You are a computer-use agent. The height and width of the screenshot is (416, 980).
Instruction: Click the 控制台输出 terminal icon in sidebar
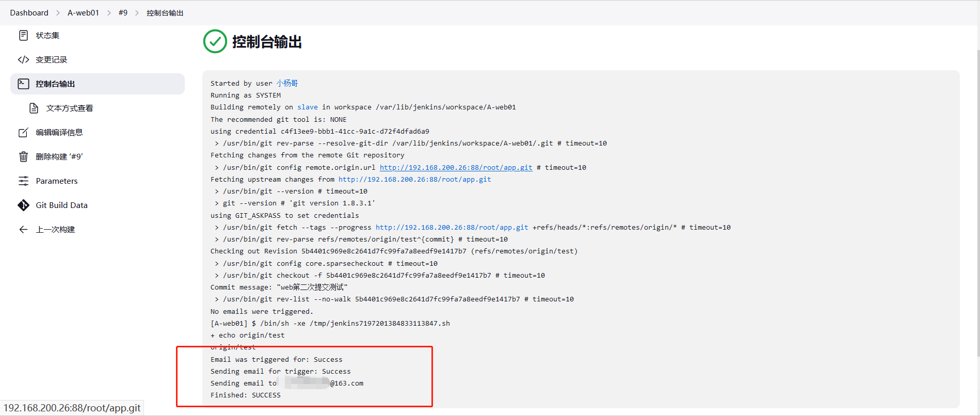coord(23,84)
